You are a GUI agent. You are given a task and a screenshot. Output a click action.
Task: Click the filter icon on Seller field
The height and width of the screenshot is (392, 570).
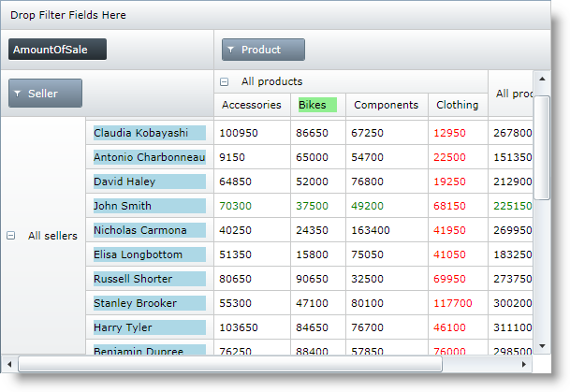[x=19, y=94]
